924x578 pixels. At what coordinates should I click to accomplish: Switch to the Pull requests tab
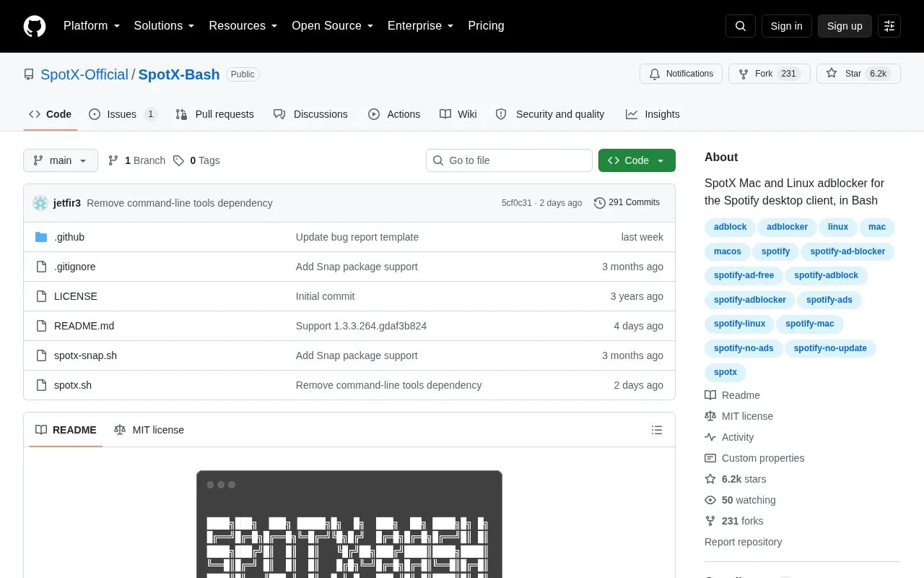tap(214, 114)
